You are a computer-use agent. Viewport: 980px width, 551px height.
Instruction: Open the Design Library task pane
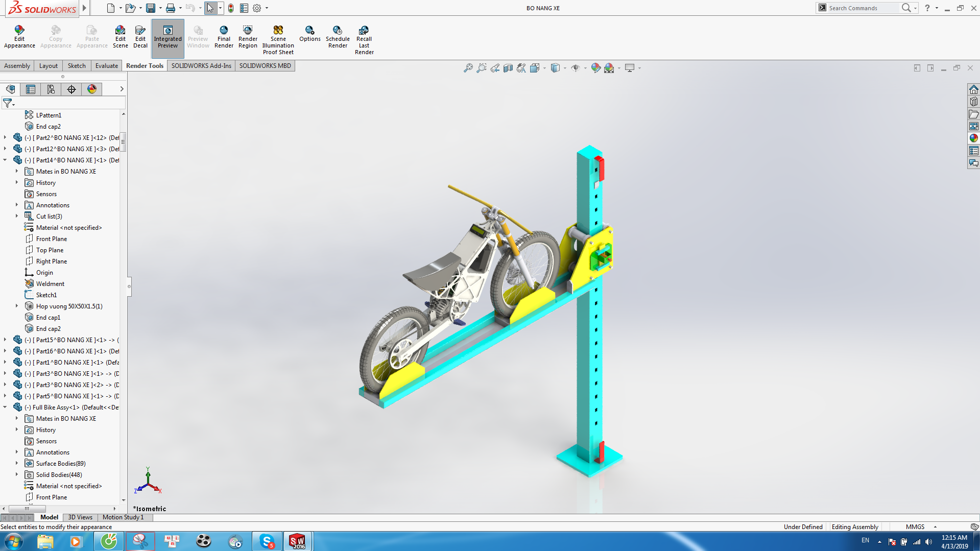974,102
